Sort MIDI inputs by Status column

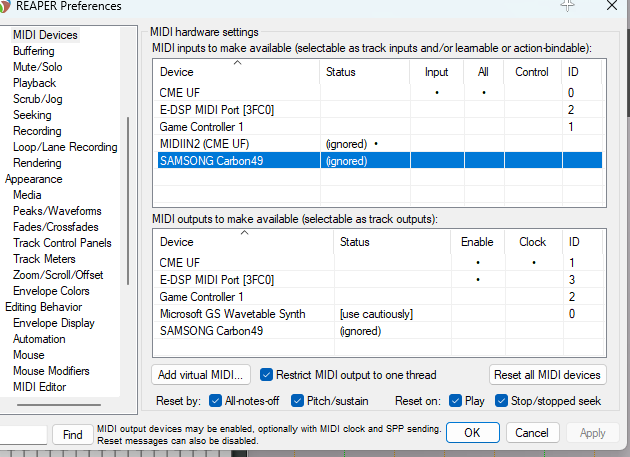[x=365, y=72]
